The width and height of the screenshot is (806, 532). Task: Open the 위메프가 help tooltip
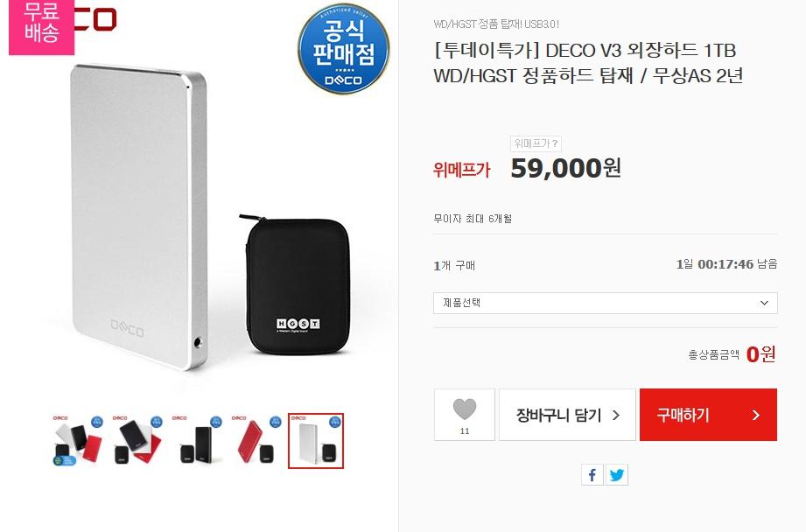point(536,143)
